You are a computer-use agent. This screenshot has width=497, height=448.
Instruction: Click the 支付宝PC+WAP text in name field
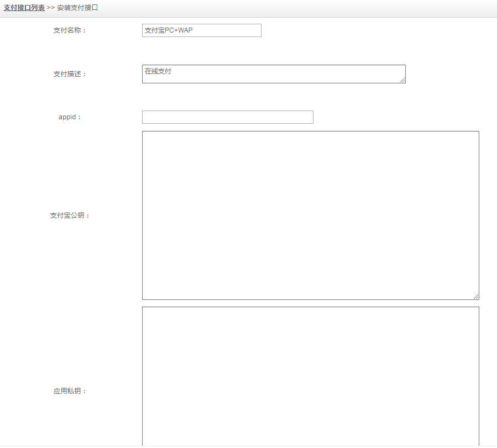[x=169, y=30]
